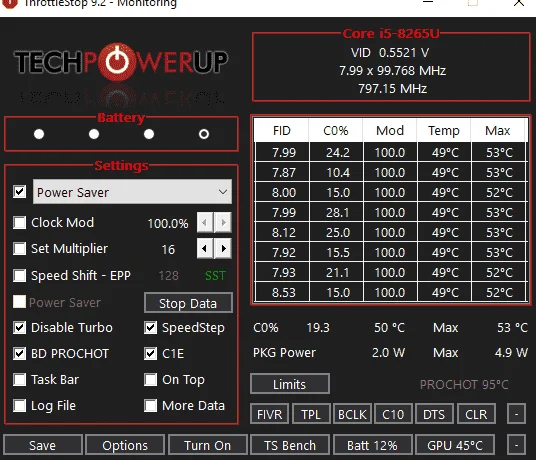This screenshot has height=460, width=536.
Task: Select the first Battery profile radio button
Action: point(39,134)
